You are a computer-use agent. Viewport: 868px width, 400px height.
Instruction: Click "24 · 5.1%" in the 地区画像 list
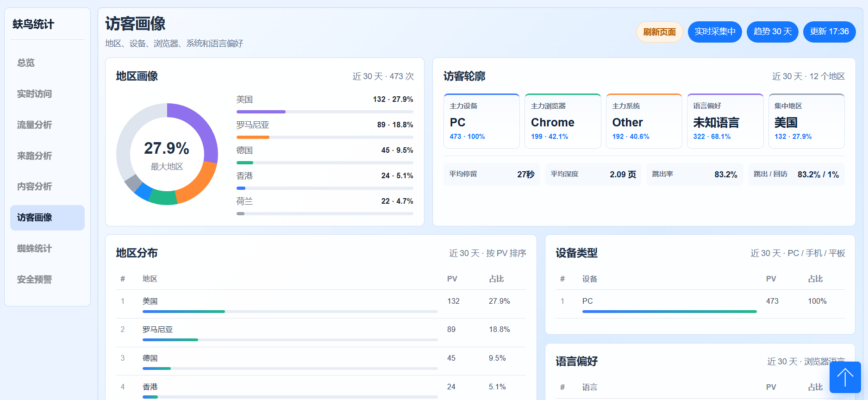coord(397,176)
